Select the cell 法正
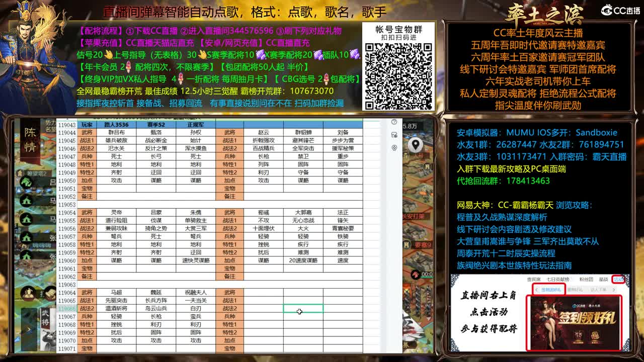Image resolution: width=644 pixels, height=362 pixels. click(343, 213)
